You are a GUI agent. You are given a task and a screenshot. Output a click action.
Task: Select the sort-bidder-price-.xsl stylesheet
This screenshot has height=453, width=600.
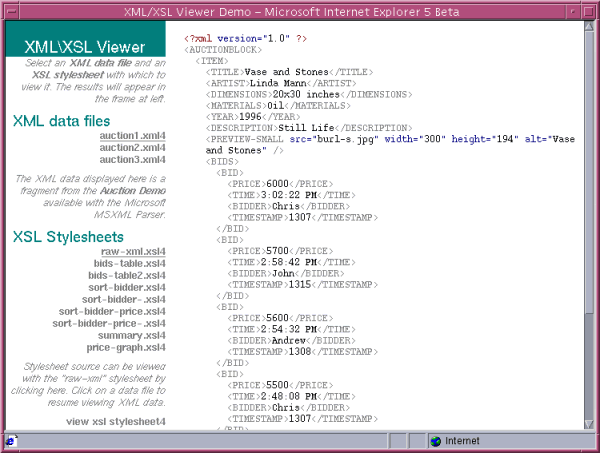click(109, 323)
